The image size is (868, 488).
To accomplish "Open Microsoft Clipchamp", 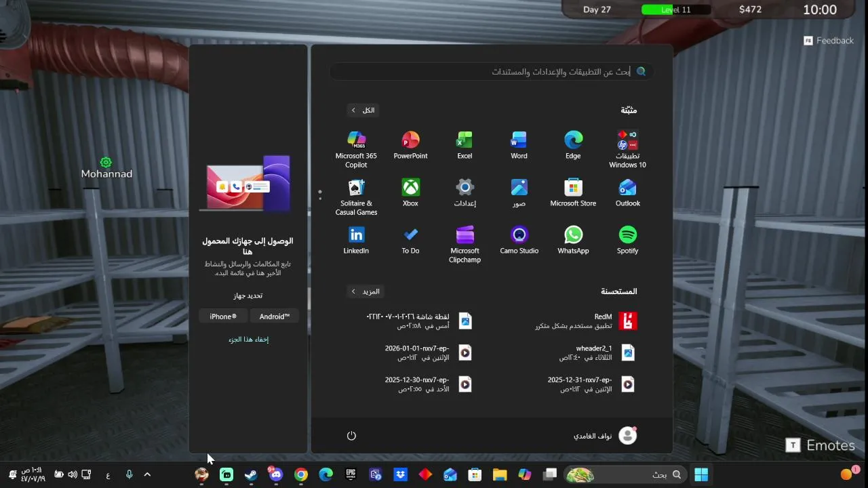I will pyautogui.click(x=465, y=244).
